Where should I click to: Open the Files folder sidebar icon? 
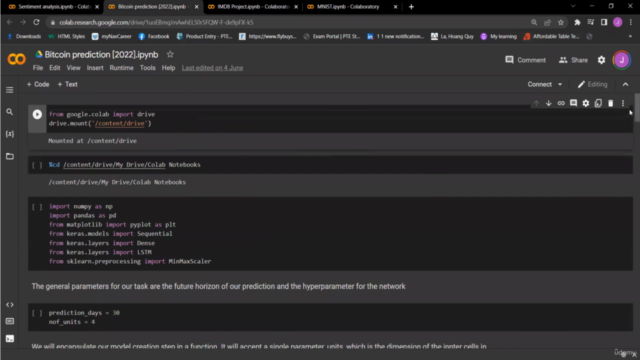(9, 156)
